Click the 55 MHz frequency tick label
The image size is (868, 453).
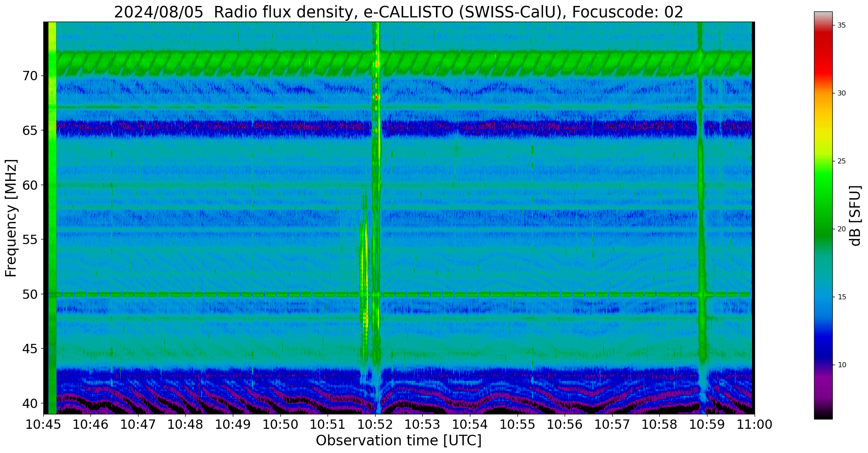coord(30,239)
